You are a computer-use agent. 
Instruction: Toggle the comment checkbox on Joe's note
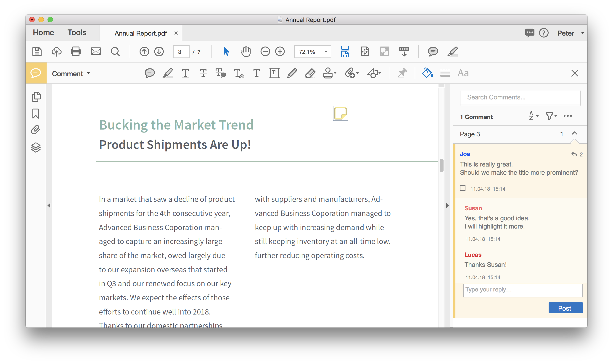463,188
